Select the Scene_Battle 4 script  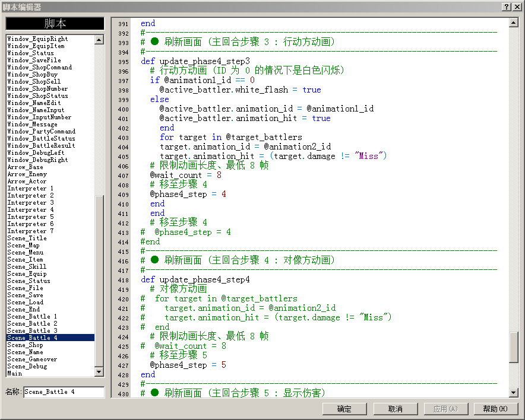[50, 338]
